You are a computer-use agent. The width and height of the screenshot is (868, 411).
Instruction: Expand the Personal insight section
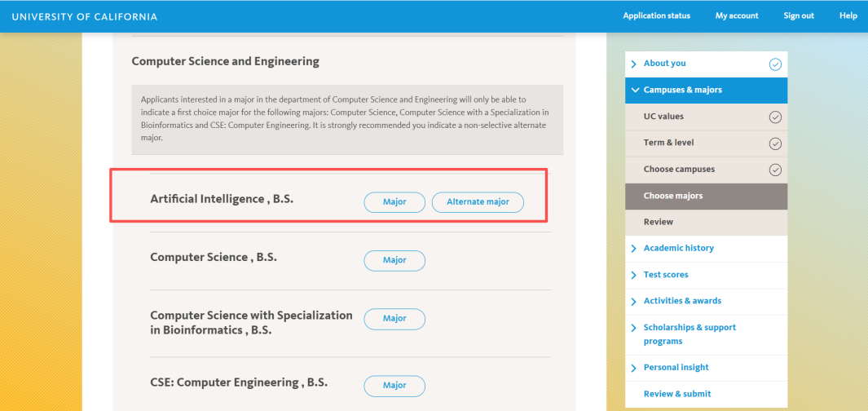[633, 368]
